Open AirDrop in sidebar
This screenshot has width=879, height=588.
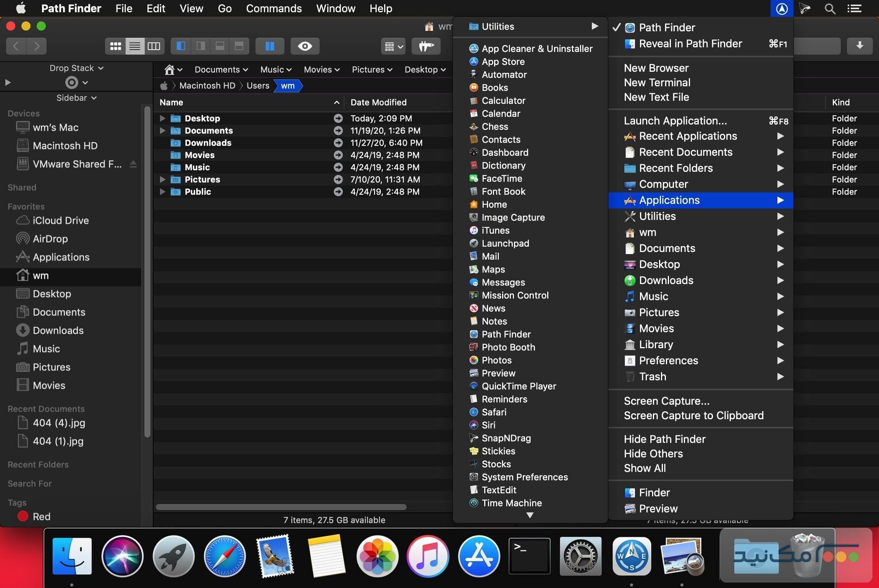50,239
